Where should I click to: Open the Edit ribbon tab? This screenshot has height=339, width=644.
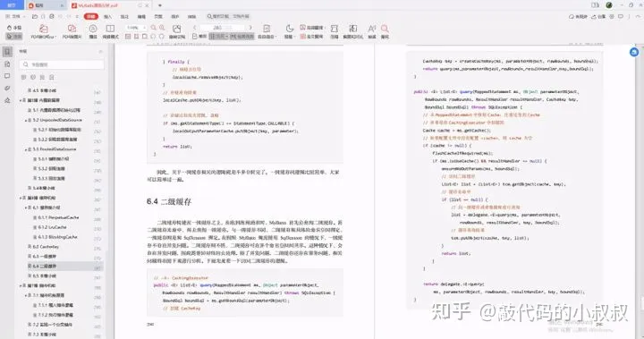click(x=141, y=16)
